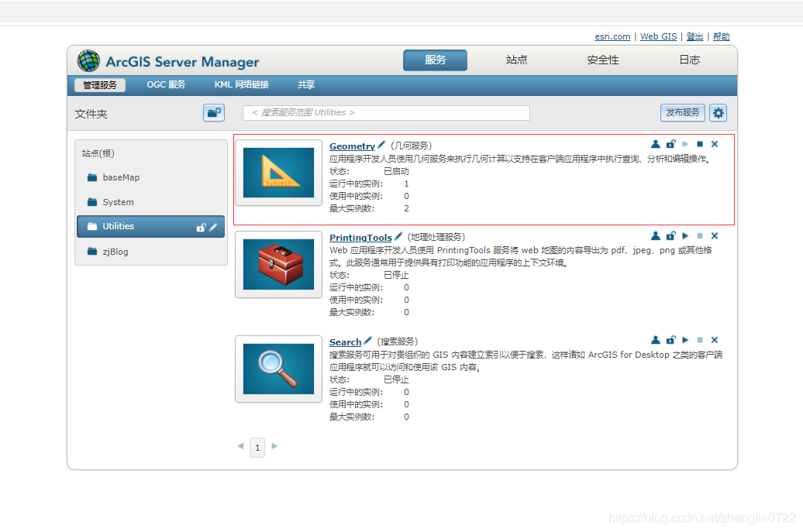Open the baseMap folder
This screenshot has width=803, height=532.
point(121,177)
